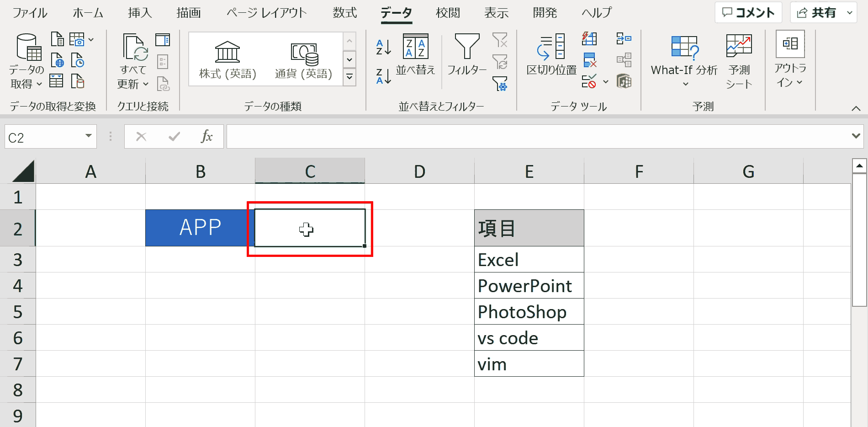
Task: Click the Flash Fill icon
Action: [x=589, y=38]
